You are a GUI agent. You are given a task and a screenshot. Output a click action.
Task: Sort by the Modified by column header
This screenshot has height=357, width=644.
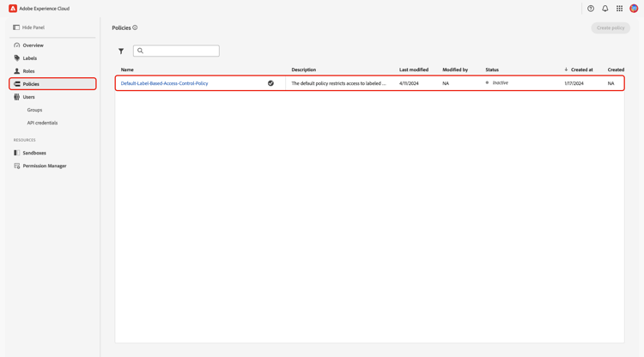455,70
